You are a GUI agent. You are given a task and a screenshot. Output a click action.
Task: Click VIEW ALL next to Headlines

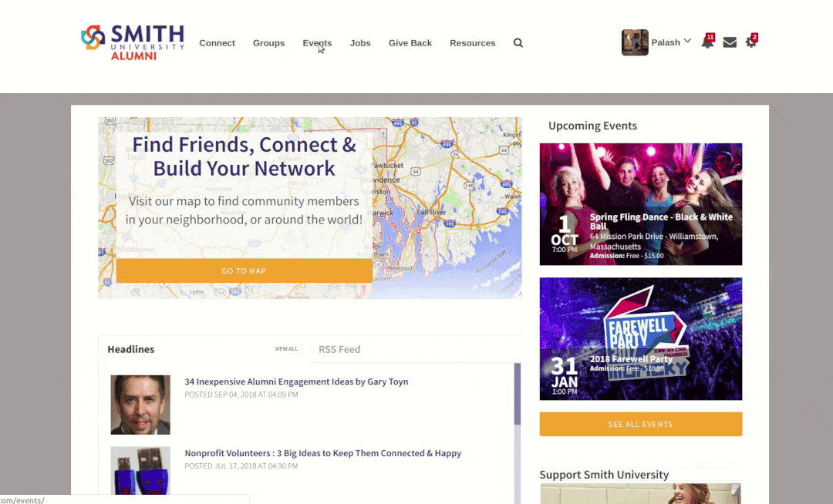click(286, 348)
